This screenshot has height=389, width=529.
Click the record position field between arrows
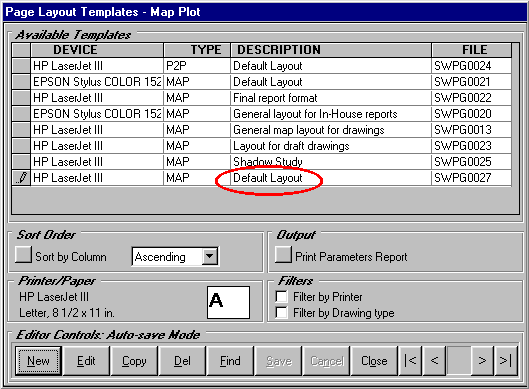tap(458, 361)
